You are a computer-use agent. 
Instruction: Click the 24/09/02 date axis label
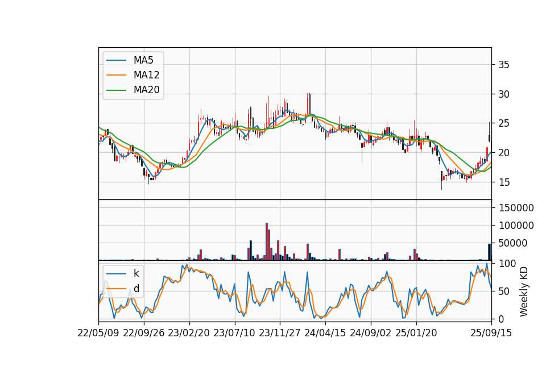(370, 333)
